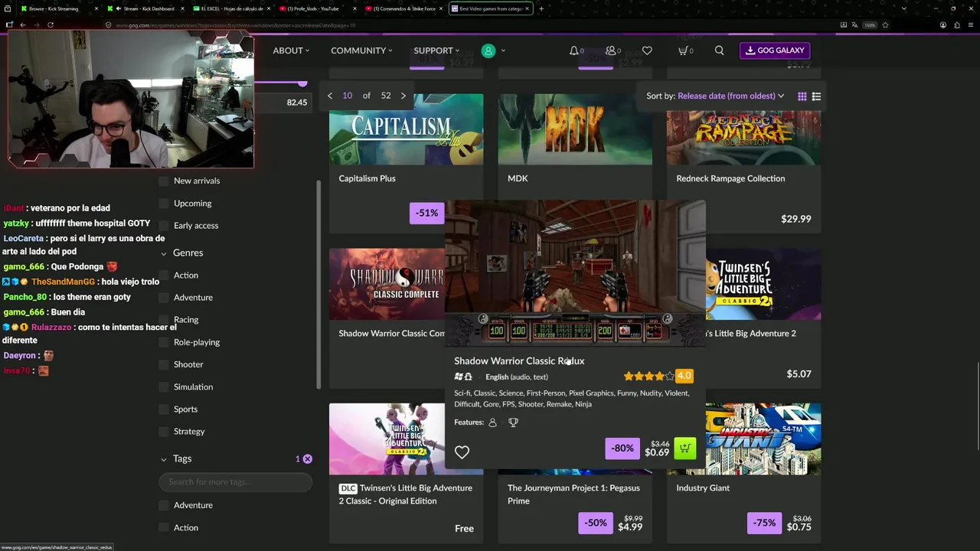Open the browser extensions icon
980x551 pixels.
pos(957,24)
